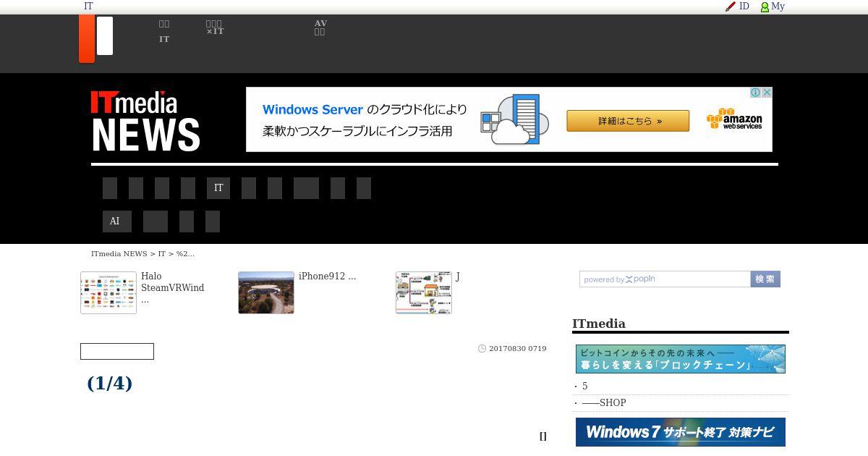Open the IT breadcrumb link
This screenshot has width=868, height=456.
[x=162, y=254]
